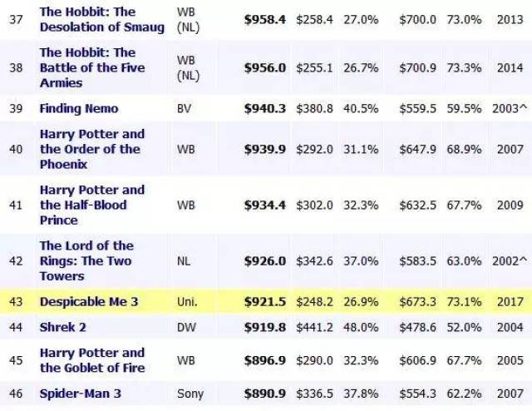Open The Lord of the Rings: Two Towers
Image resolution: width=532 pixels, height=411 pixels.
pos(86,260)
